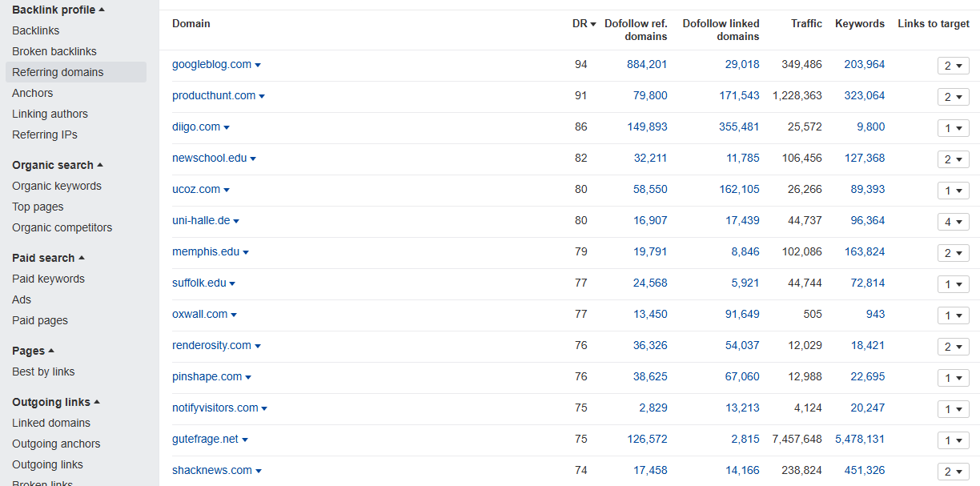The image size is (980, 486).
Task: Open 5,478,131 keywords for gutefrage.net
Action: tap(860, 439)
